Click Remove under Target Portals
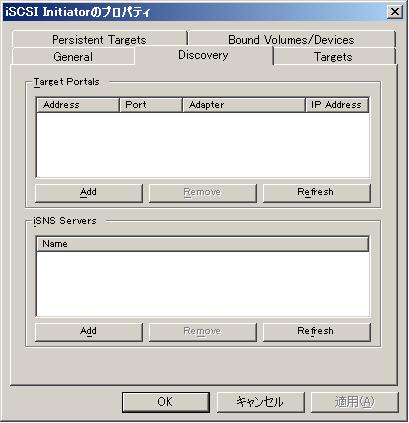409x423 pixels. [203, 193]
